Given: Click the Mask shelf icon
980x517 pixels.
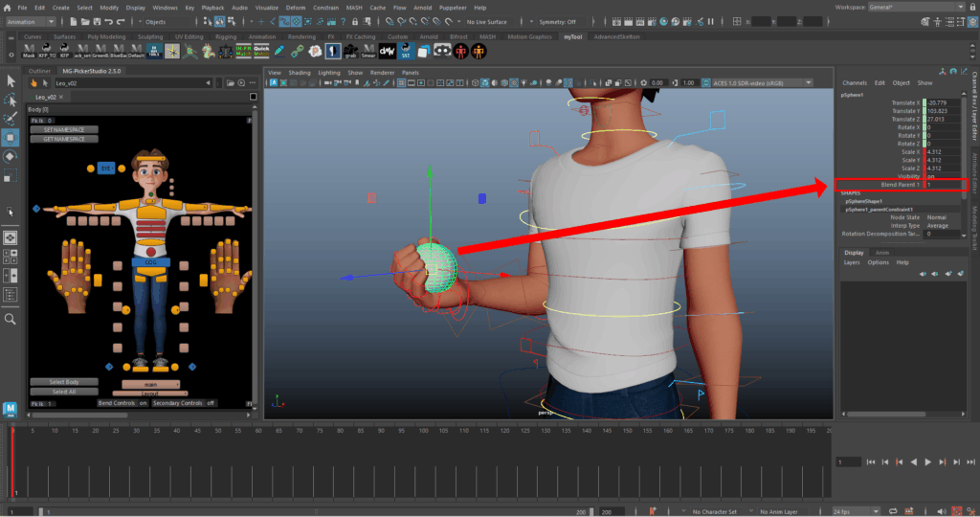Looking at the screenshot, I should click(x=28, y=51).
